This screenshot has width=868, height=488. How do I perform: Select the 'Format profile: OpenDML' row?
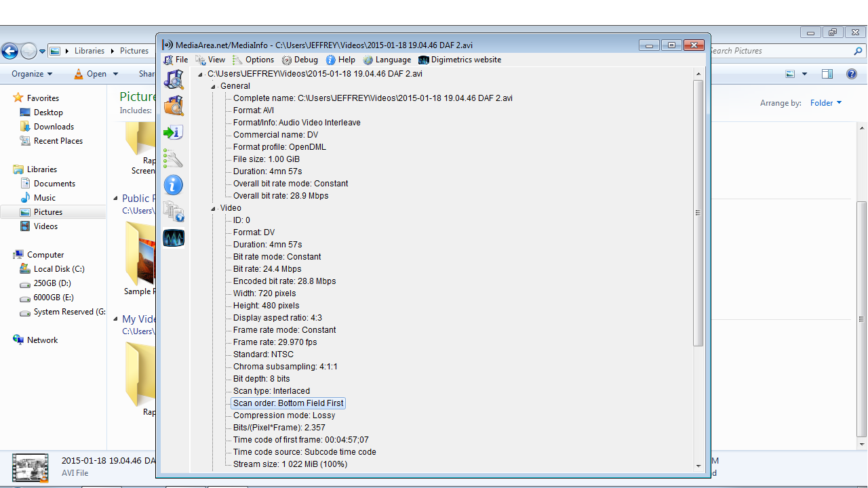coord(279,147)
